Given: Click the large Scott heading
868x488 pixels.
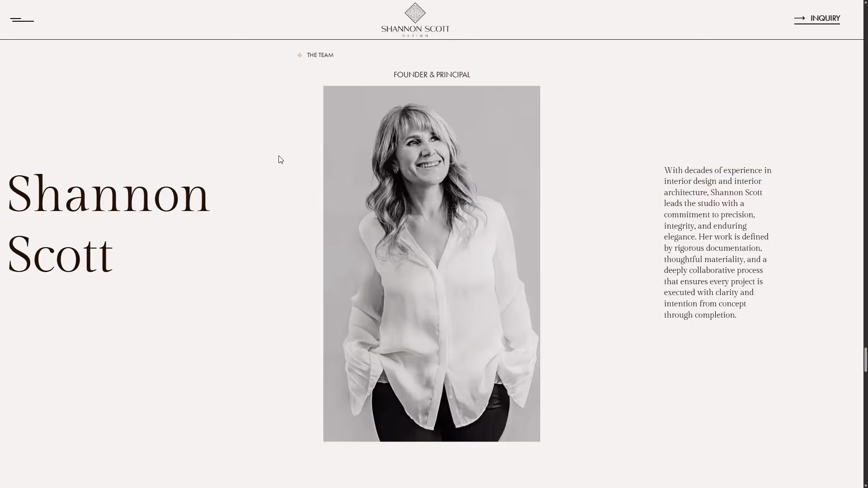Looking at the screenshot, I should click(x=60, y=254).
